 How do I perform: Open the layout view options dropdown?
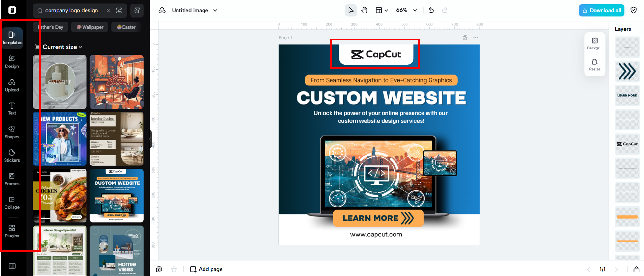click(x=382, y=10)
